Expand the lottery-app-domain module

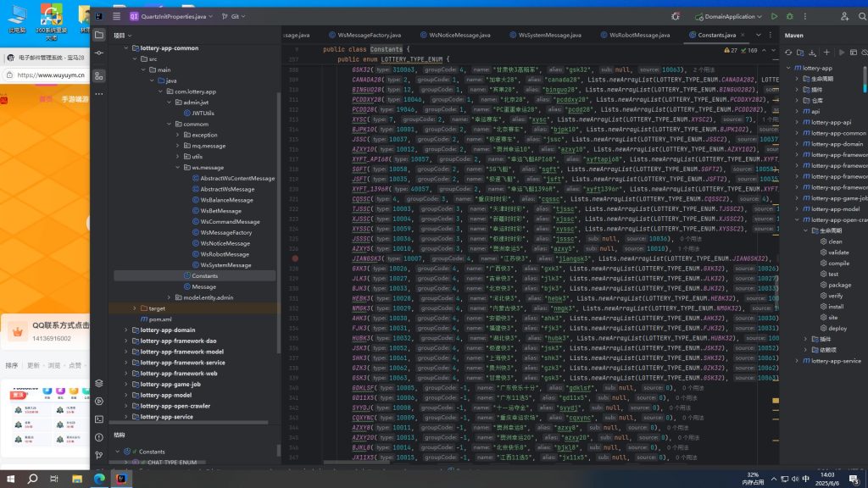click(126, 330)
